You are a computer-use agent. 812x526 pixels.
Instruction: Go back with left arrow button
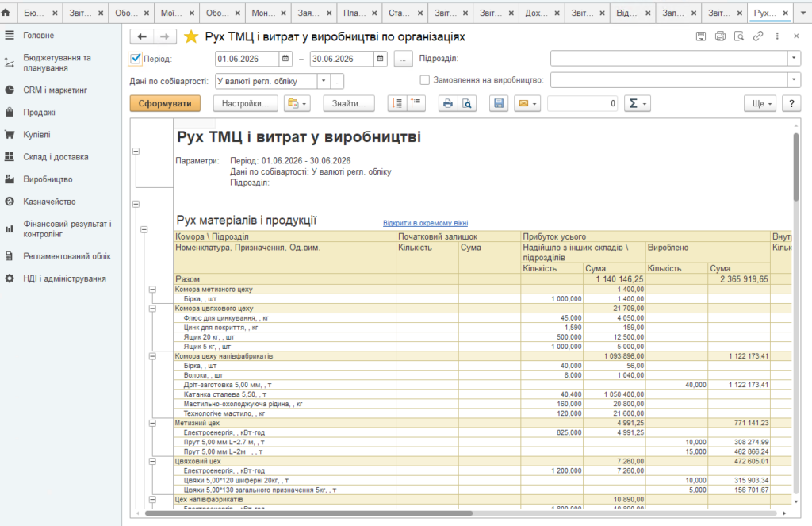(x=142, y=36)
